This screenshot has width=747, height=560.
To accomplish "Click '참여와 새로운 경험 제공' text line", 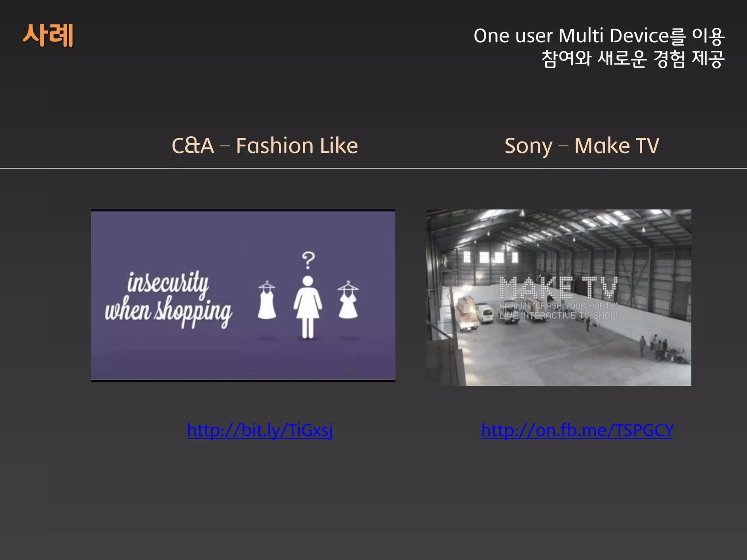I will (633, 59).
